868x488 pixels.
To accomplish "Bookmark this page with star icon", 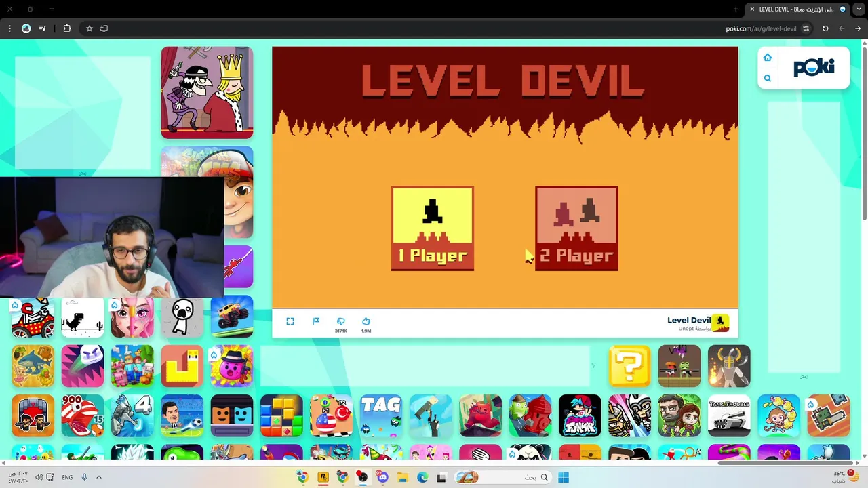I will [x=89, y=28].
